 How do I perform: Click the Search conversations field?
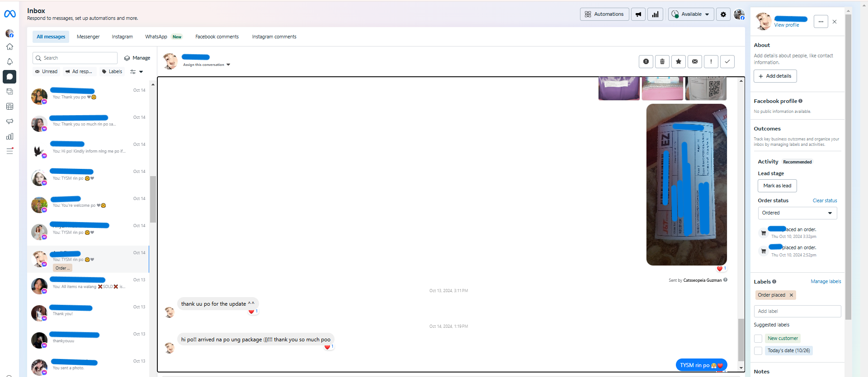(75, 58)
